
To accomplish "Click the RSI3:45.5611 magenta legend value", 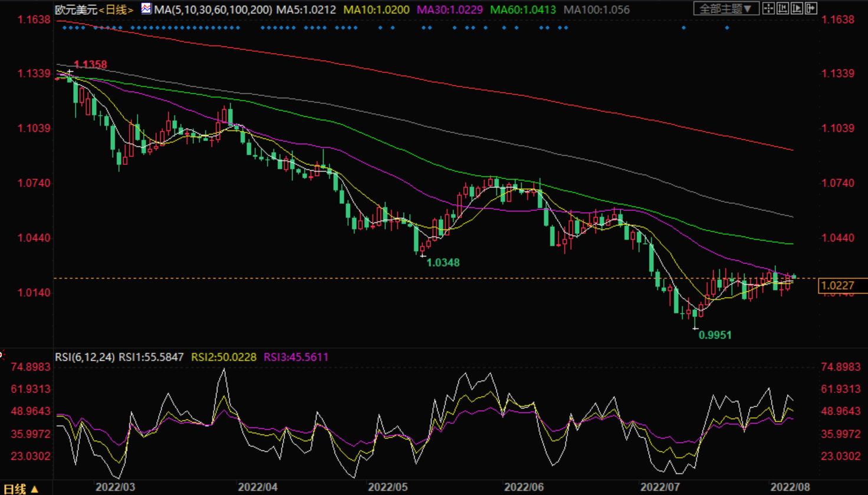I will (x=295, y=357).
